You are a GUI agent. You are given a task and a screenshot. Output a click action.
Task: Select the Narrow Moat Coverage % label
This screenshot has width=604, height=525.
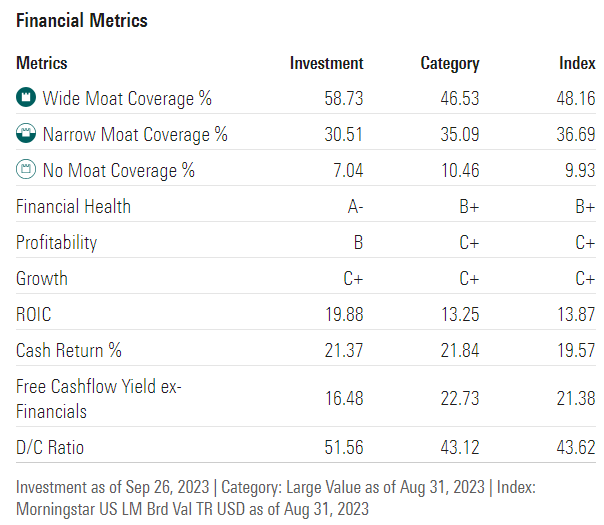tap(135, 134)
